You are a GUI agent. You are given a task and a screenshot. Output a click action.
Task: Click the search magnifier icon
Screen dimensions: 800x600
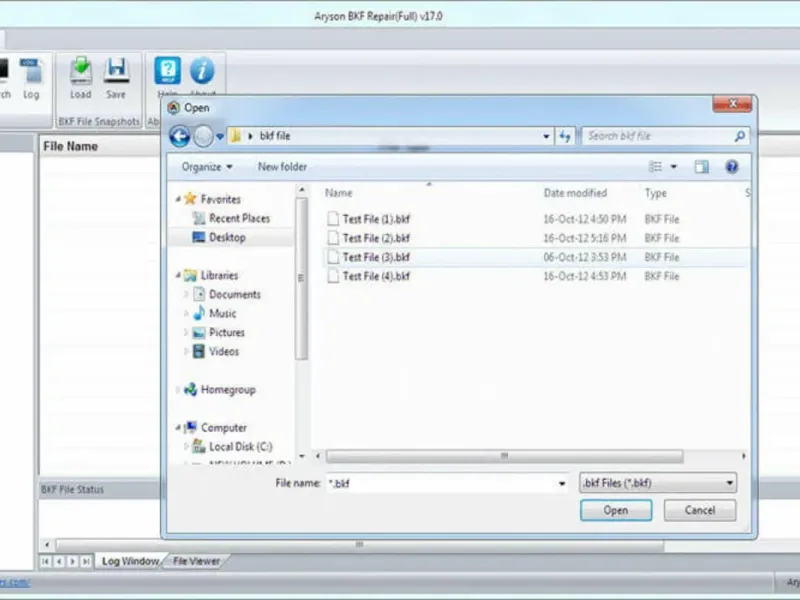pos(740,136)
